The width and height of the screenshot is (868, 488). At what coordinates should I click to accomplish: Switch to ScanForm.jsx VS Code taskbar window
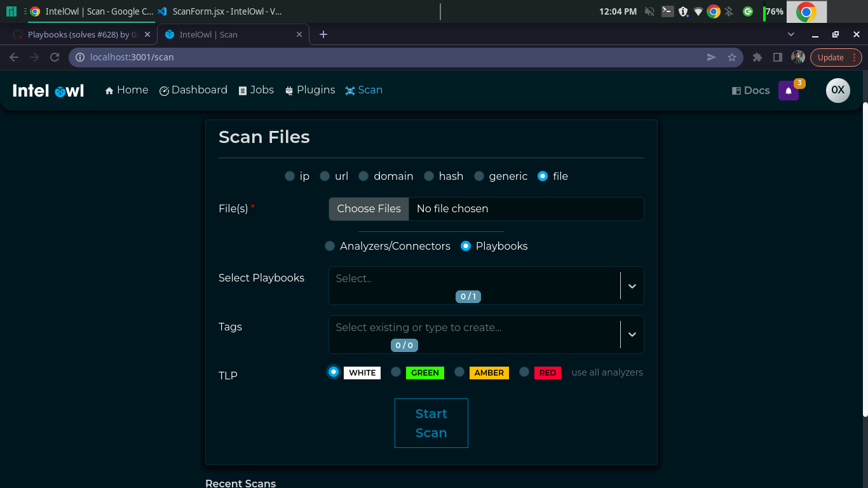click(x=219, y=11)
